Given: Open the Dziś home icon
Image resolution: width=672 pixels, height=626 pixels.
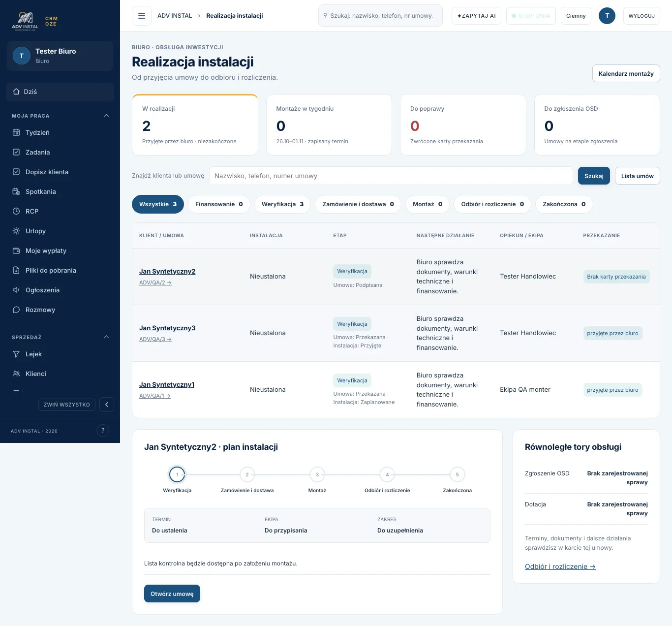Looking at the screenshot, I should [x=16, y=92].
